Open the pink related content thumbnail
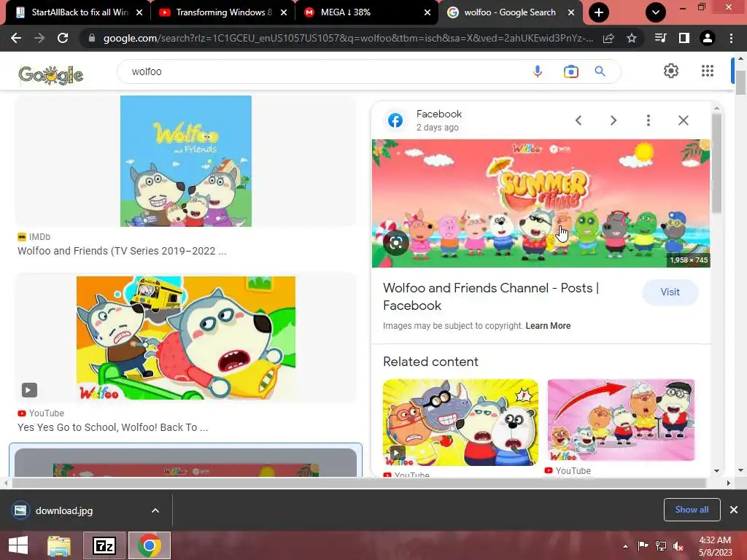Screen dimensions: 747x560 point(621,420)
